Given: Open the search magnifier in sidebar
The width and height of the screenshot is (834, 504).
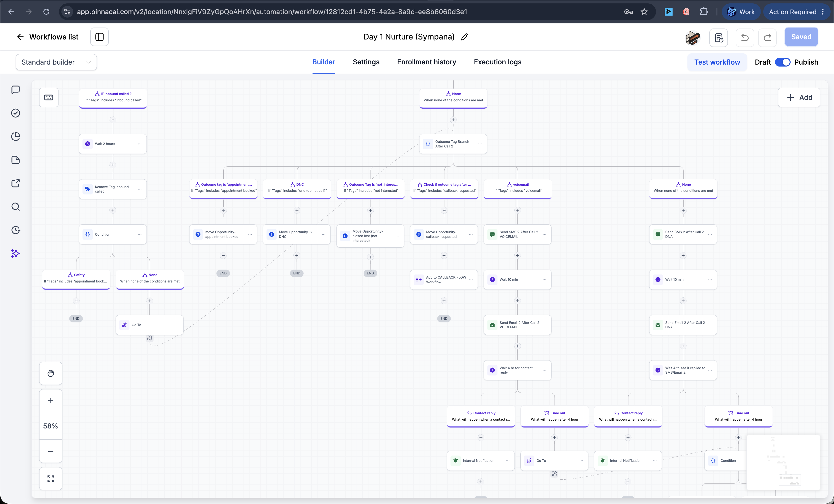Looking at the screenshot, I should coord(16,207).
